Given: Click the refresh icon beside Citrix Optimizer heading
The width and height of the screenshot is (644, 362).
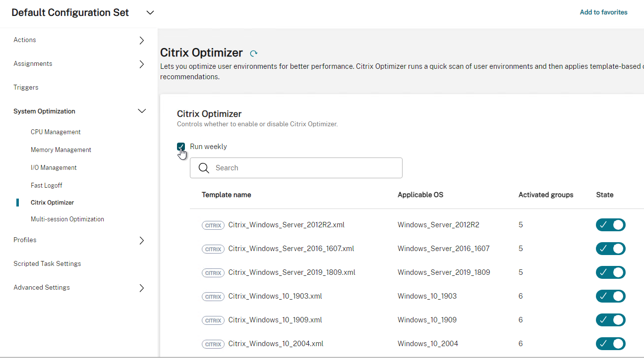Looking at the screenshot, I should click(254, 53).
